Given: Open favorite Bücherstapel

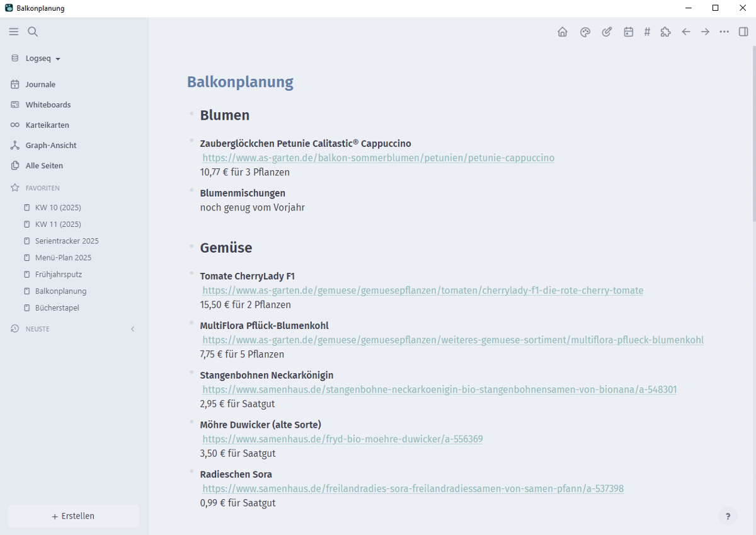Looking at the screenshot, I should (57, 308).
